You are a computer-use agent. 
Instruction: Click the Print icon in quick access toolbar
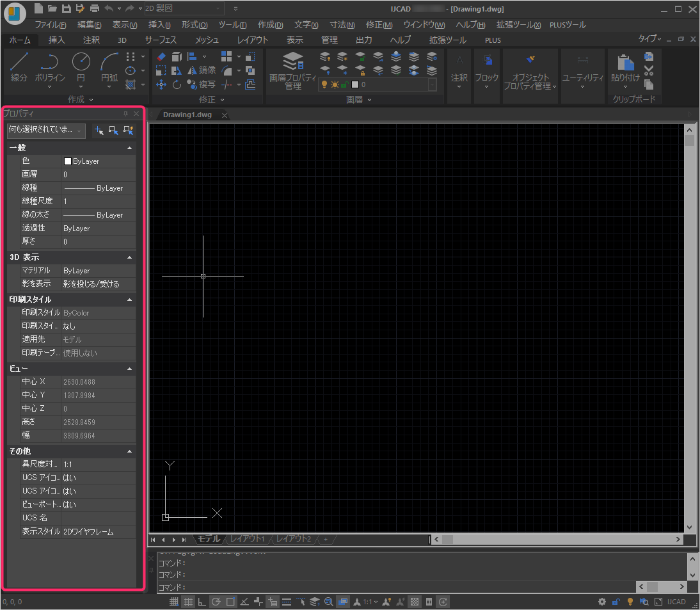(95, 8)
